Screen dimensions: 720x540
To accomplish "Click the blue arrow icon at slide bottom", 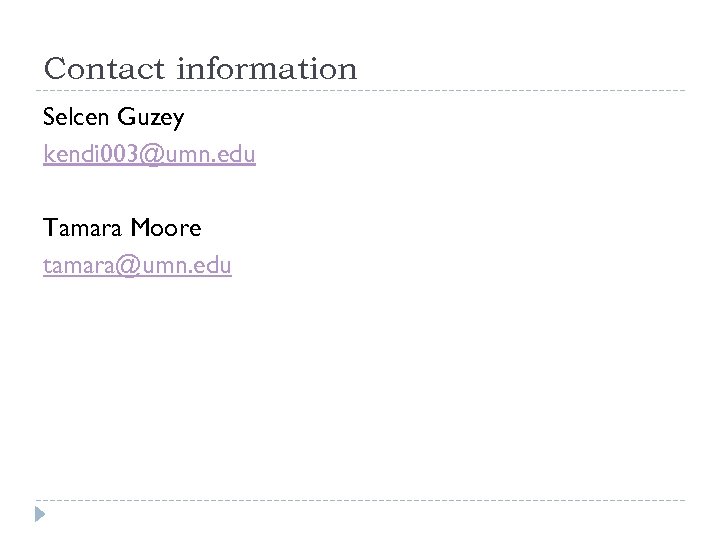I will [x=38, y=516].
